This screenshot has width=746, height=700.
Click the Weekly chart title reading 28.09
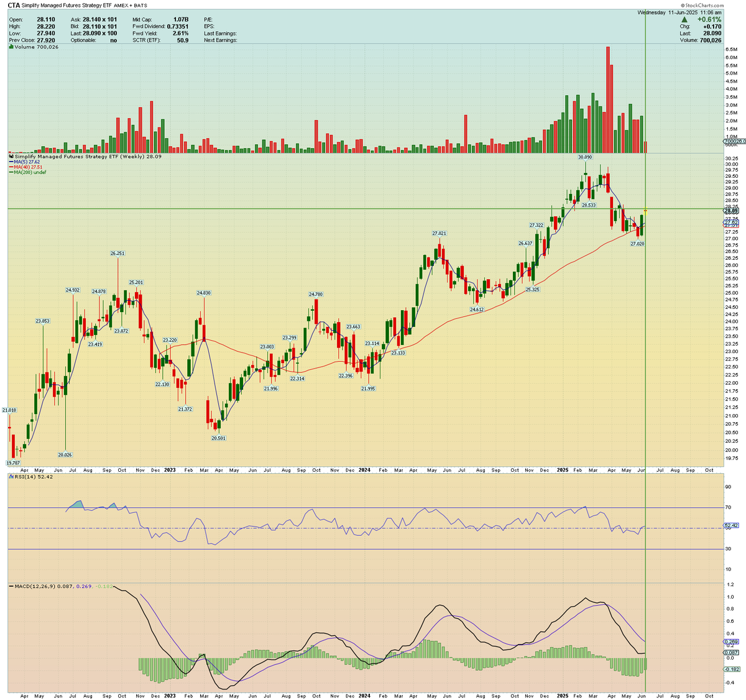[88, 157]
